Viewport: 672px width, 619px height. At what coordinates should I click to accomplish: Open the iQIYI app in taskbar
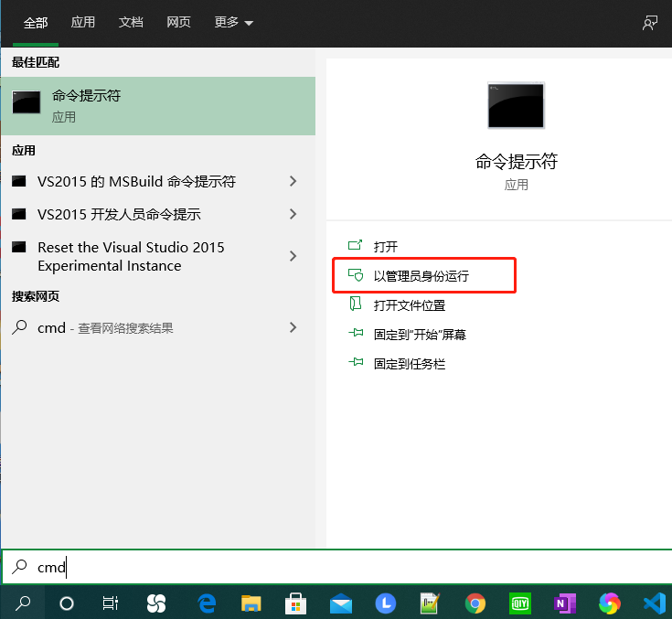[x=519, y=603]
